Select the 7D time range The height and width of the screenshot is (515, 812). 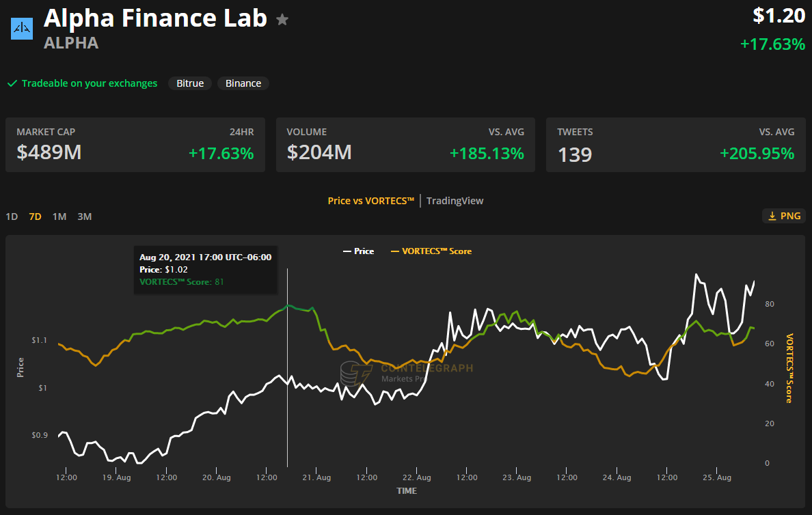[x=35, y=217]
